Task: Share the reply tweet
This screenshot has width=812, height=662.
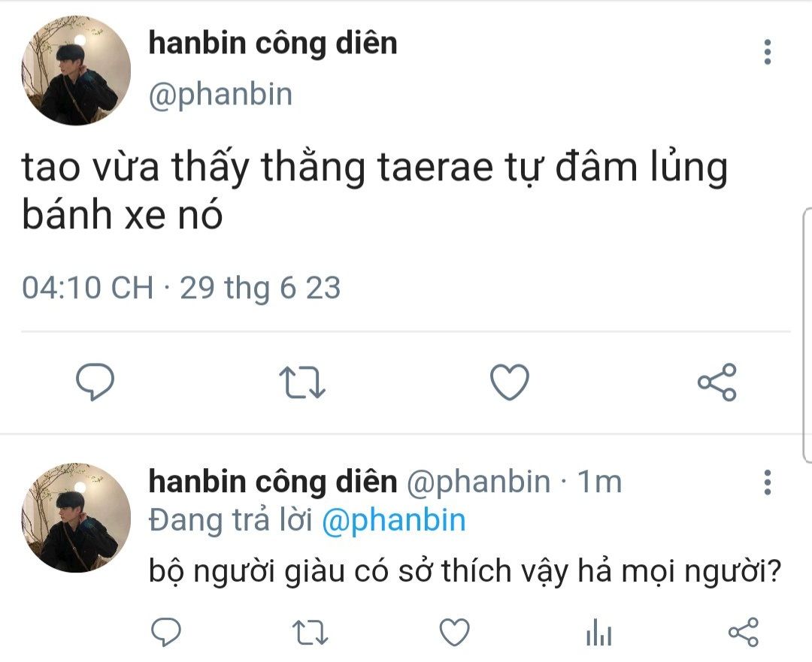Action: tap(743, 632)
